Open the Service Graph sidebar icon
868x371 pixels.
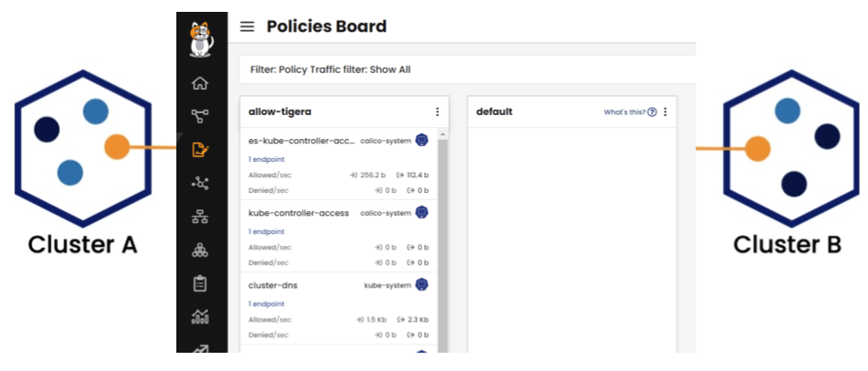tap(200, 116)
